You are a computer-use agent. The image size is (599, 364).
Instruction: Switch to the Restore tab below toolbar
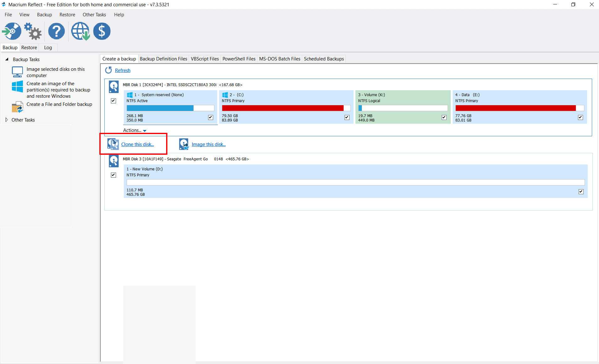[29, 48]
